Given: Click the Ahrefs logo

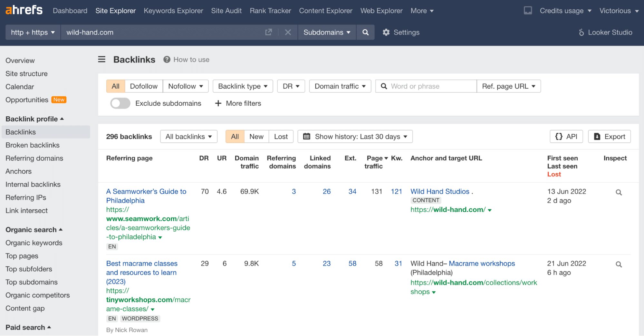Looking at the screenshot, I should (24, 10).
